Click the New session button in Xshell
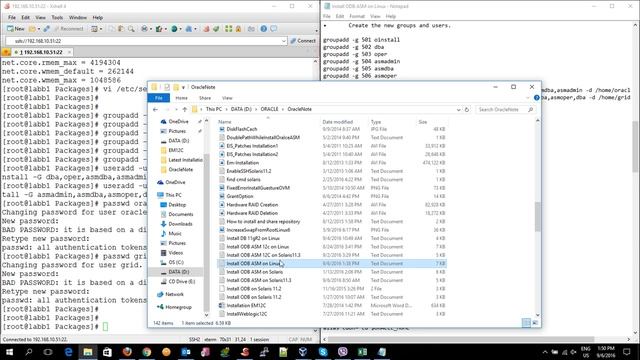This screenshot has width=640, height=360. (16, 29)
